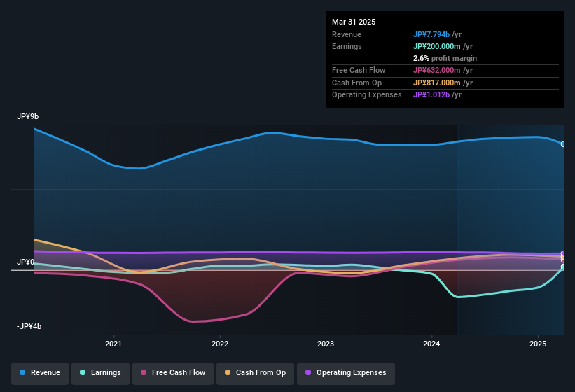Click the 2021 x-axis label
575x392 pixels.
coord(113,344)
